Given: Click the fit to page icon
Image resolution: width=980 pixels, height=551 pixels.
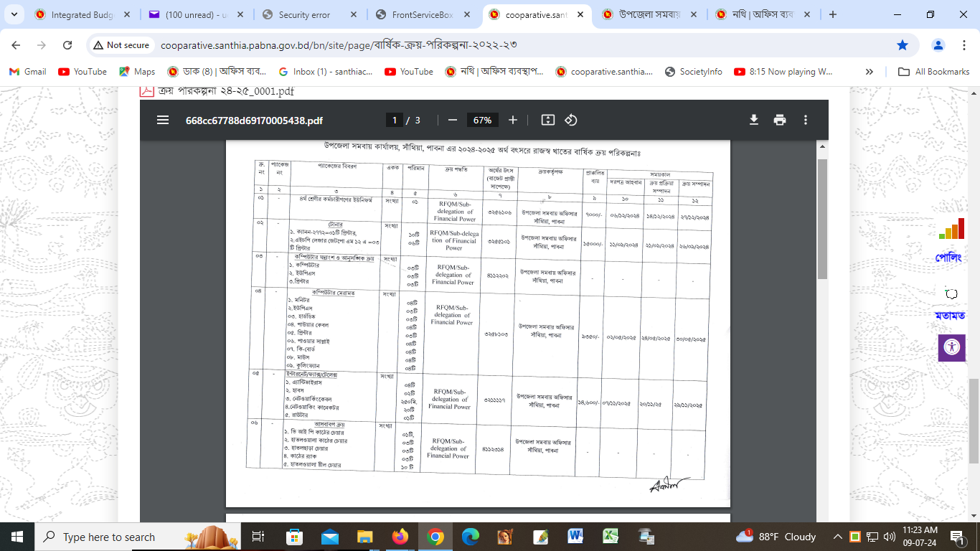Looking at the screenshot, I should [548, 121].
